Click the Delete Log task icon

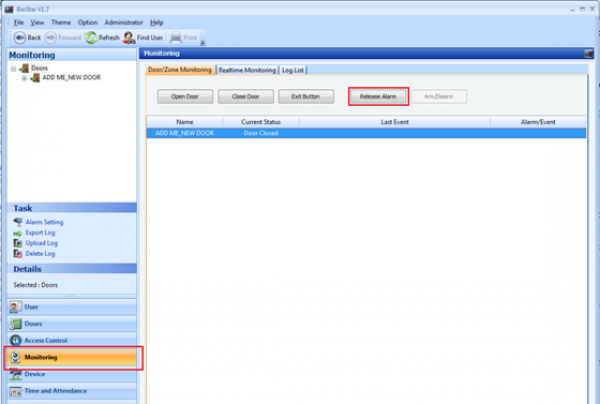[x=17, y=253]
